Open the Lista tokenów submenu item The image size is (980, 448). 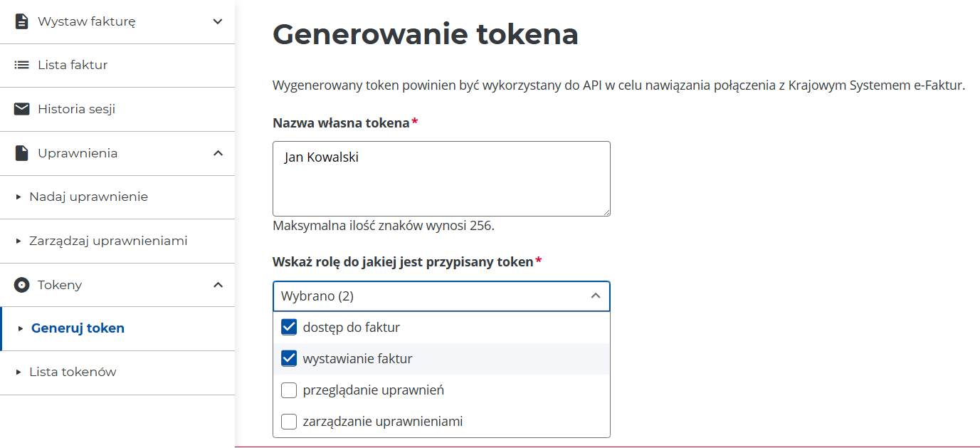tap(73, 372)
